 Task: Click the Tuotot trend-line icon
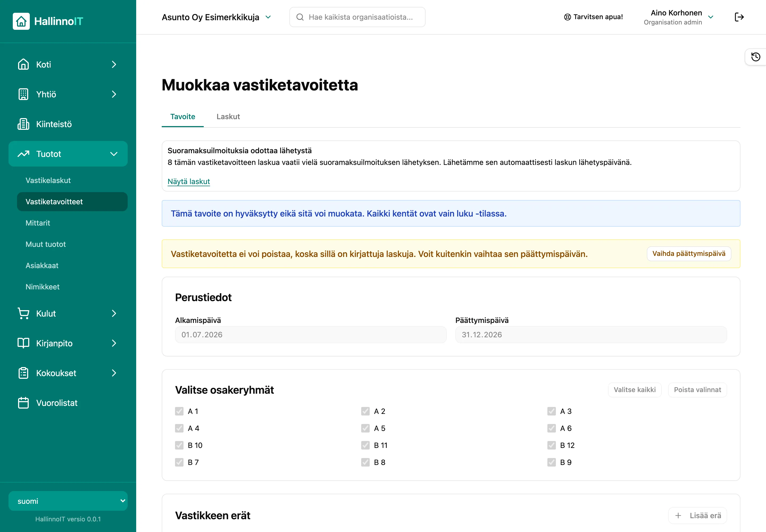tap(23, 154)
